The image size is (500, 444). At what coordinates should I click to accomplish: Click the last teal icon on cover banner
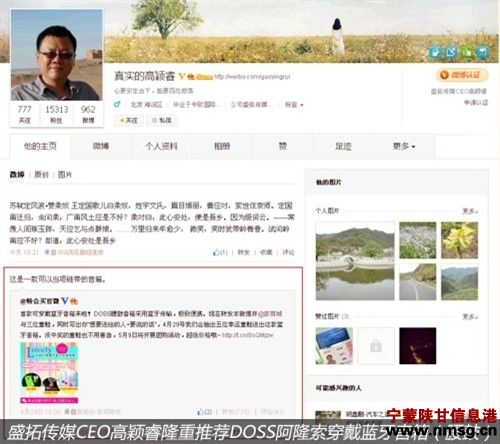click(x=483, y=52)
